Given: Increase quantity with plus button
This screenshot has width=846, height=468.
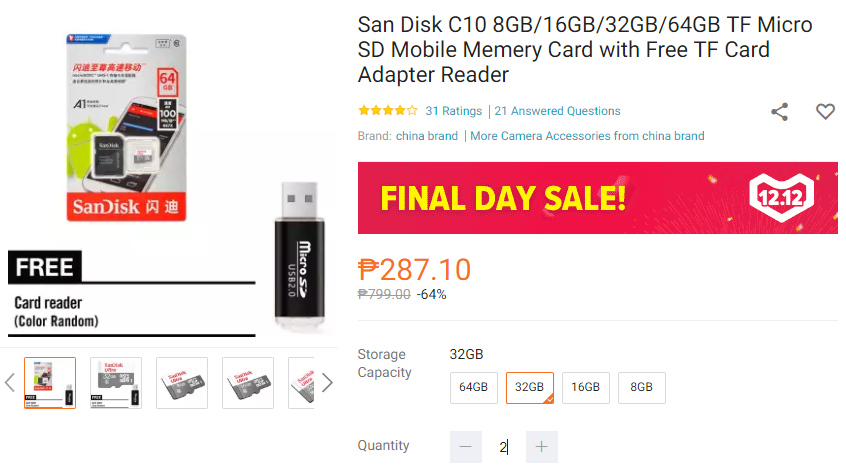Looking at the screenshot, I should [541, 446].
